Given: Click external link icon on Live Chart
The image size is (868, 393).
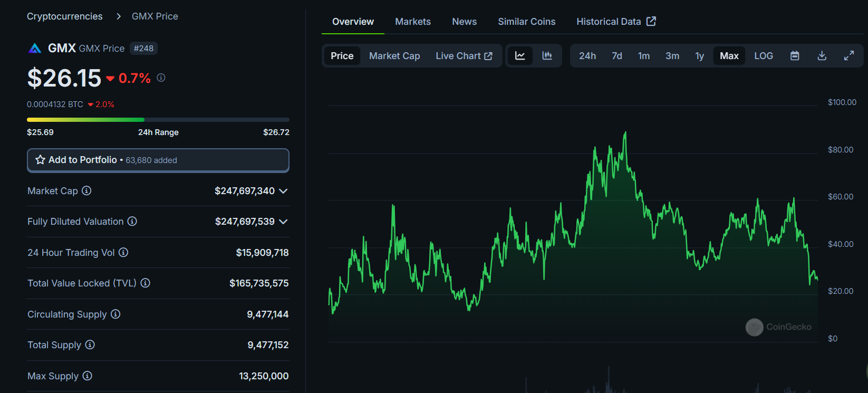Looking at the screenshot, I should pyautogui.click(x=488, y=56).
